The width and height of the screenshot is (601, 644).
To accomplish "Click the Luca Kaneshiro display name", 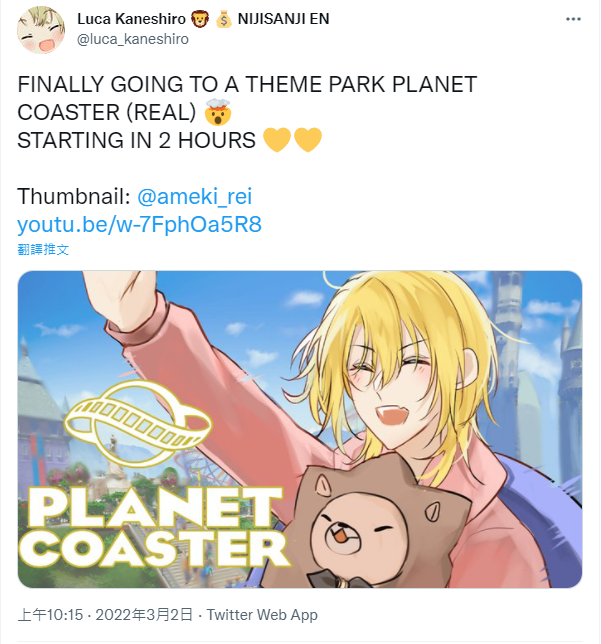I will (131, 19).
